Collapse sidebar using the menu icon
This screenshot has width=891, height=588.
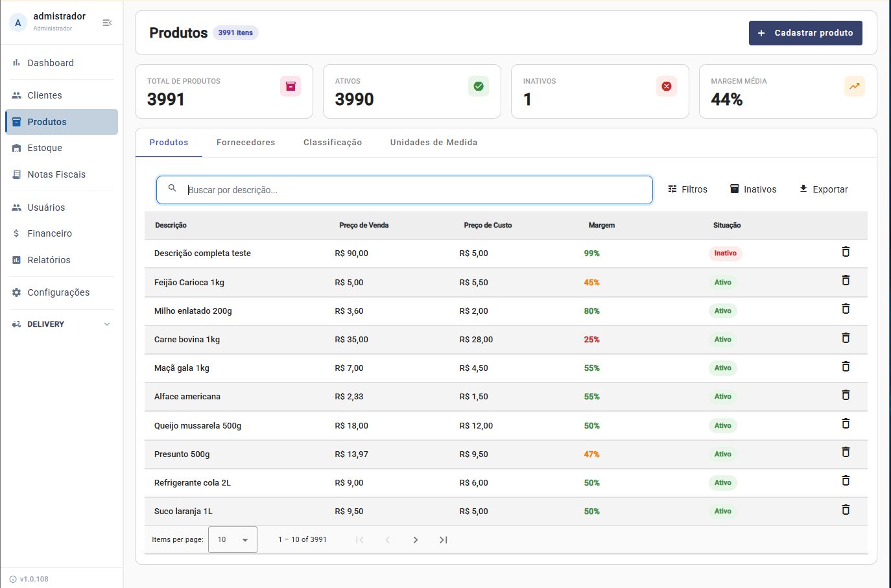coord(107,23)
